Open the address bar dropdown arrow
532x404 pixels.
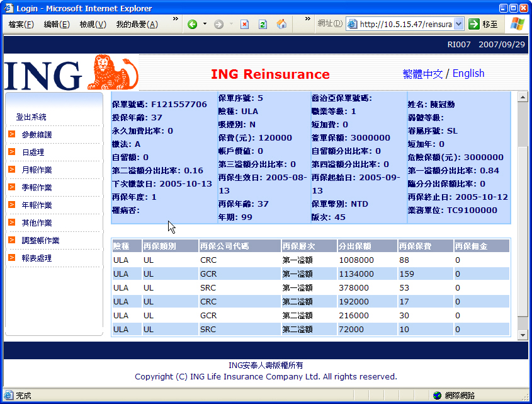(x=459, y=24)
